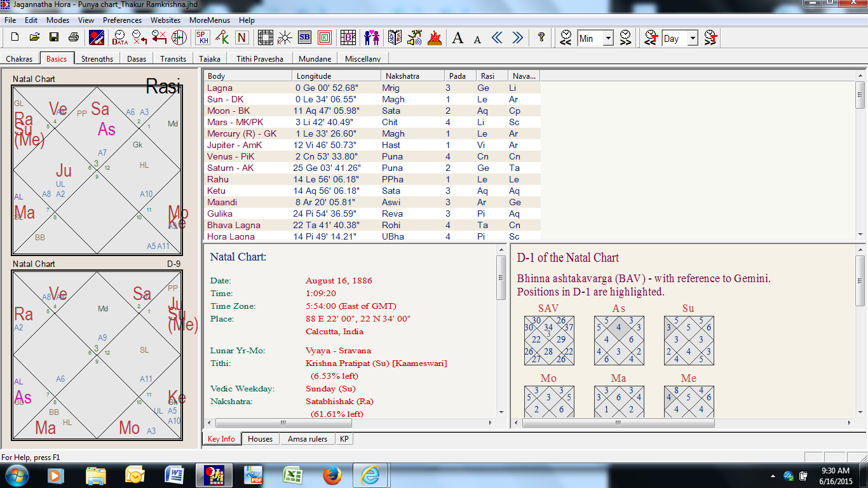This screenshot has height=488, width=868.
Task: Open the Help question mark icon
Action: point(541,37)
